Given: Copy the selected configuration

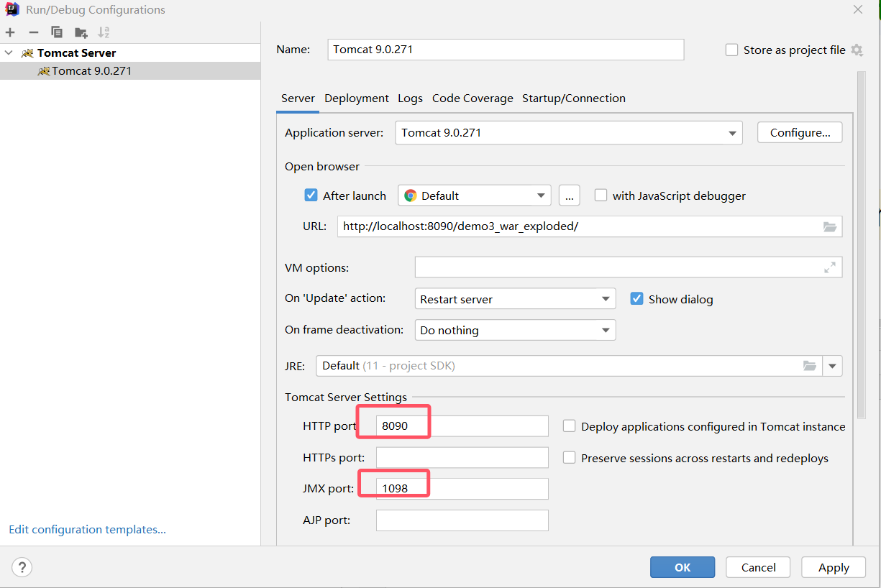Looking at the screenshot, I should point(57,32).
